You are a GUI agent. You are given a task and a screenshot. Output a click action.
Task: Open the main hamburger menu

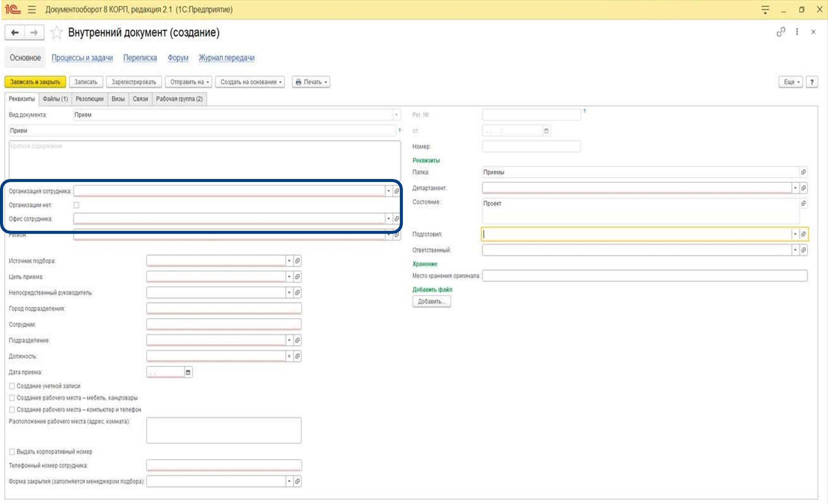click(x=31, y=9)
